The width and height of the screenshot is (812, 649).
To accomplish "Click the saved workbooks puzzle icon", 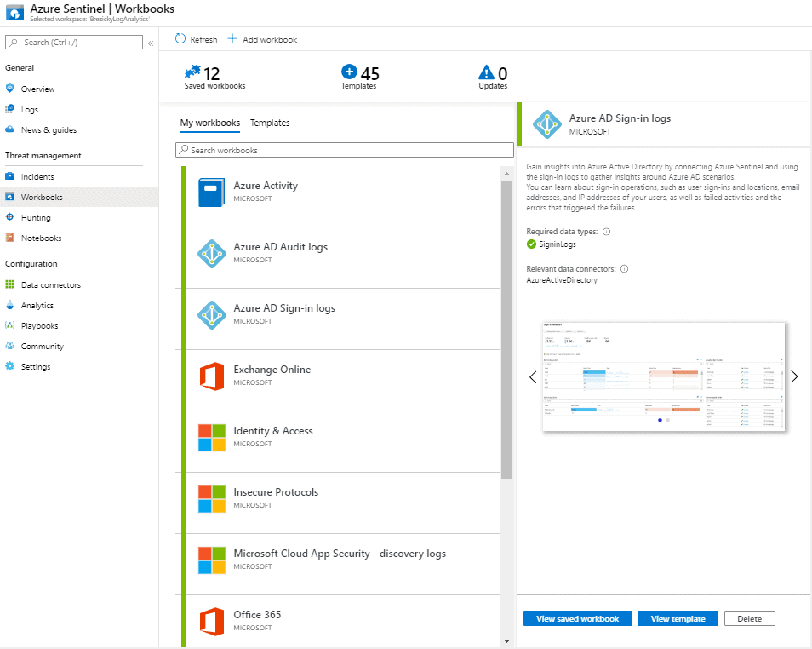I will 192,72.
